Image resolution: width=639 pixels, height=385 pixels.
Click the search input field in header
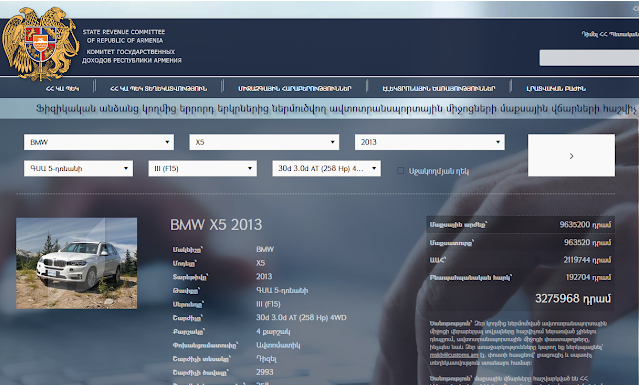pos(589,58)
